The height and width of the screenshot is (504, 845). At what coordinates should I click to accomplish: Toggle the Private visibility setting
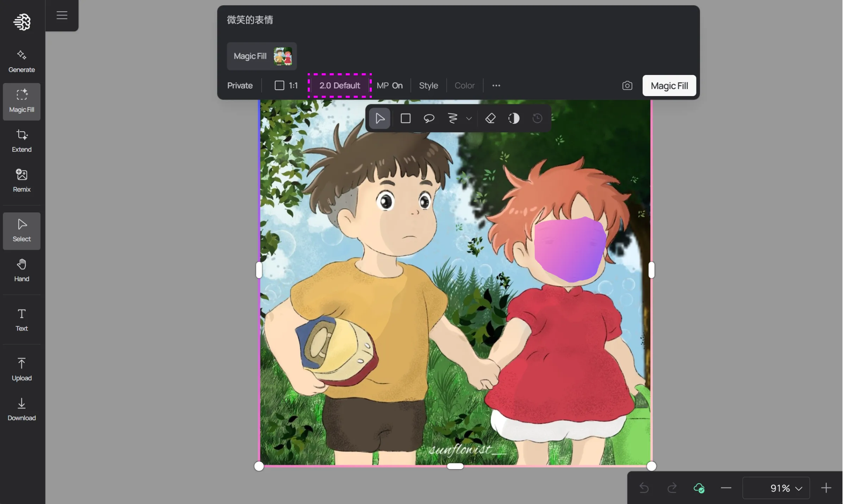[240, 86]
